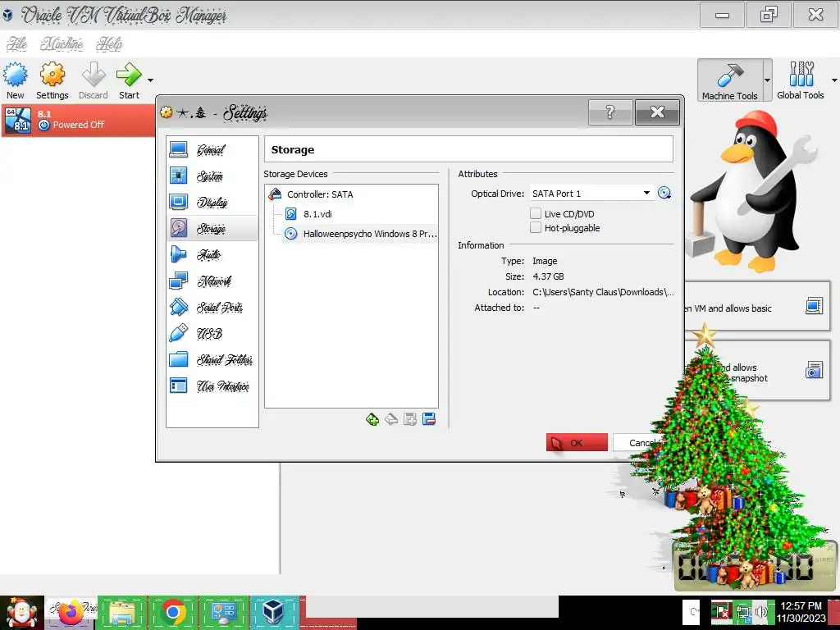The image size is (840, 630).
Task: Enable the Live CD/DVD checkbox
Action: click(x=535, y=213)
